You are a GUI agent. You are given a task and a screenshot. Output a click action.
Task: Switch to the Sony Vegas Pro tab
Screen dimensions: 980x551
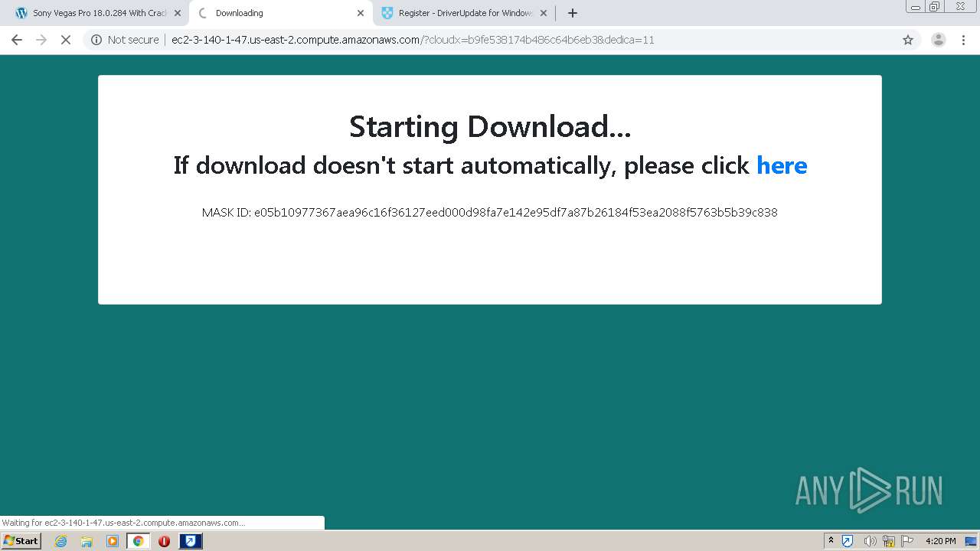pyautogui.click(x=98, y=13)
